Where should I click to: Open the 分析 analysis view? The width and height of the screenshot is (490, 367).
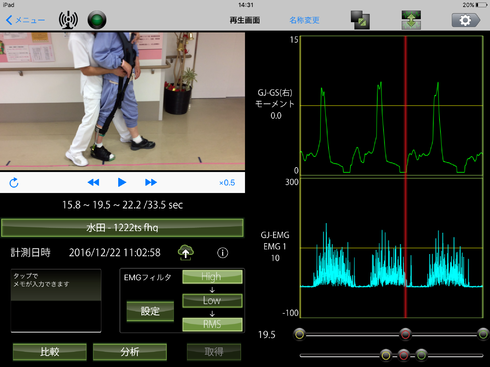pos(130,352)
